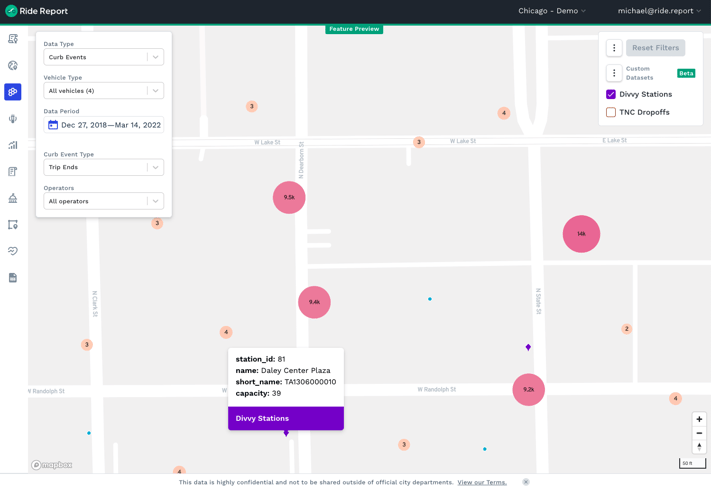Uncheck the Divvy Stations checkbox
Viewport: 711px width, 490px height.
coord(611,94)
